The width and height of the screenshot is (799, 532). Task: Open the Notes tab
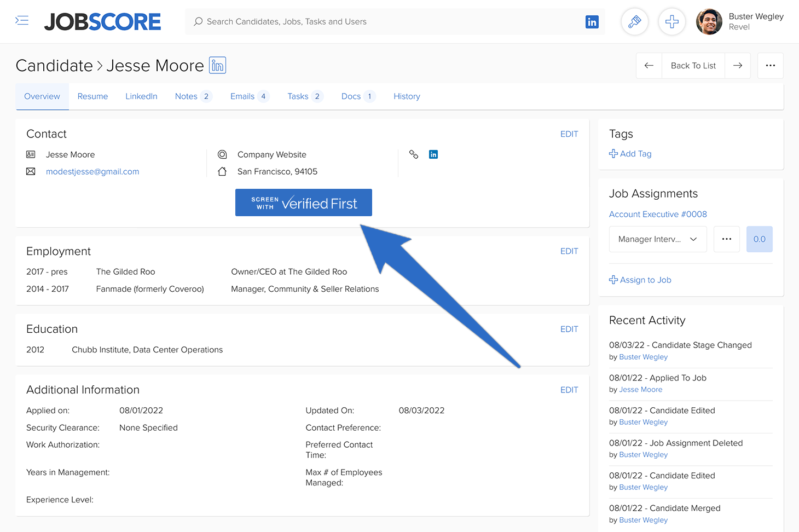[x=193, y=96]
